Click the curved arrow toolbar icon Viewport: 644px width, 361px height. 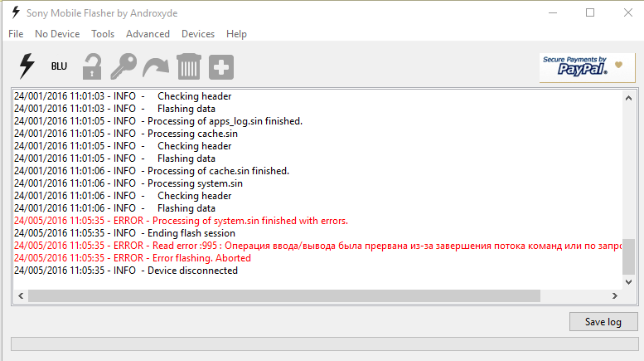coord(156,67)
